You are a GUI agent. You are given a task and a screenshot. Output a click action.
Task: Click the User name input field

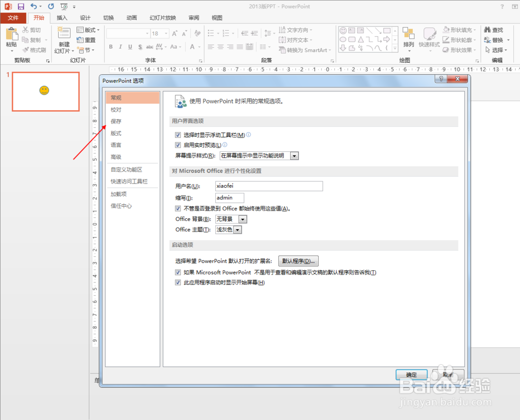269,186
